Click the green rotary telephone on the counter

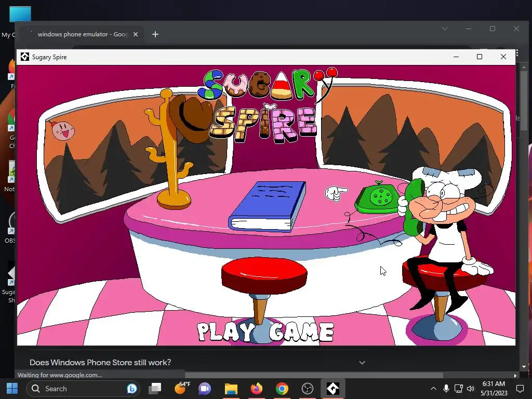(377, 198)
